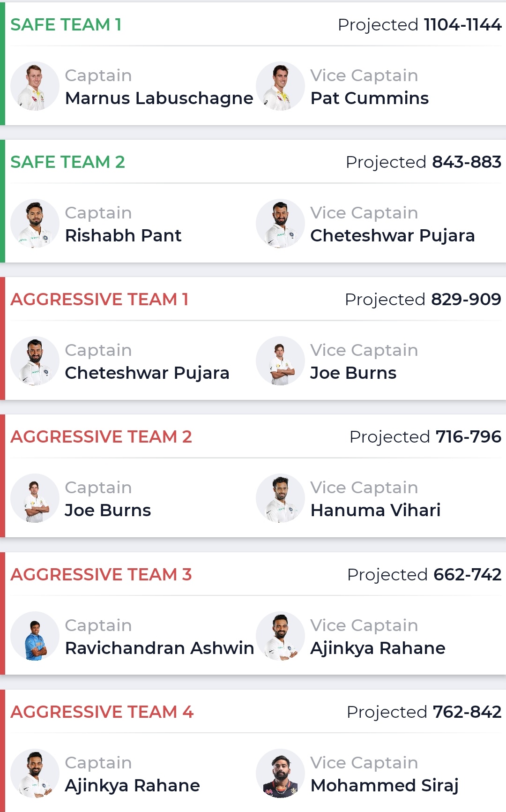
Task: Tap Joe Burns' captain avatar in Aggressive Team 2
Action: coord(35,498)
